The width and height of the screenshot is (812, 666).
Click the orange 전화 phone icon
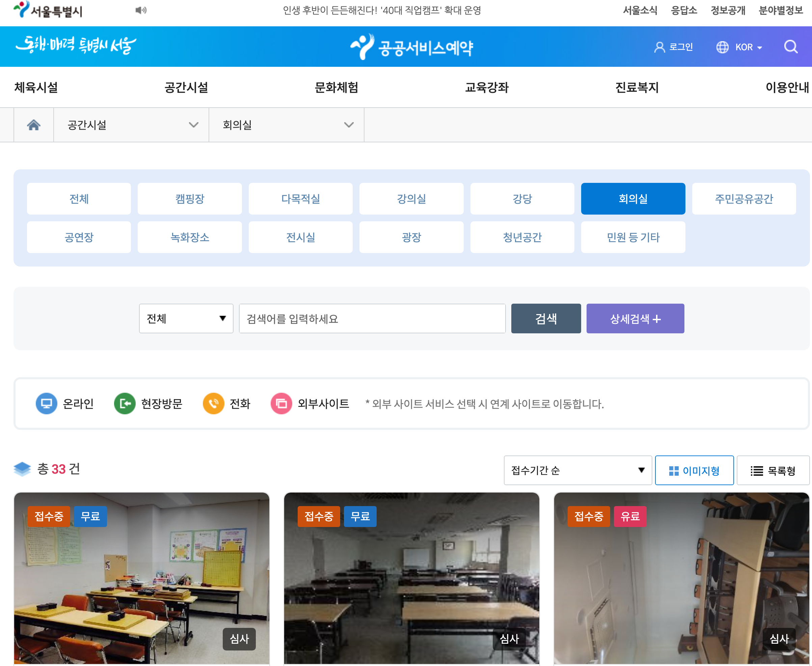[x=213, y=404]
